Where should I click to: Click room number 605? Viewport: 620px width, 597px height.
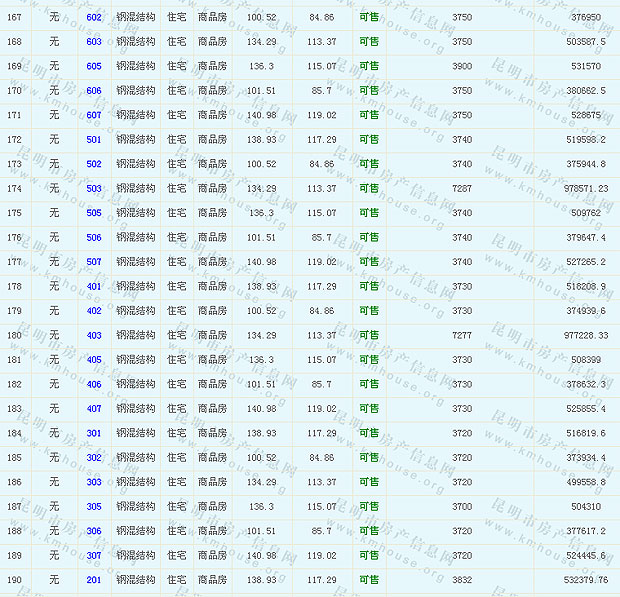(x=94, y=66)
